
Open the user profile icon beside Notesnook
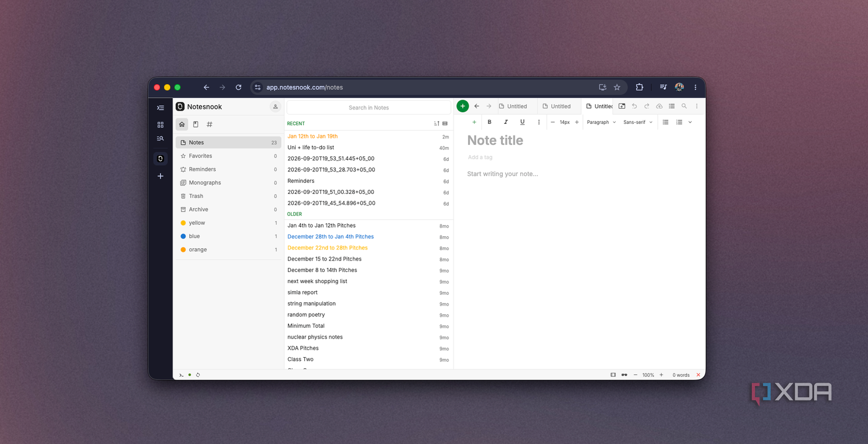(275, 107)
